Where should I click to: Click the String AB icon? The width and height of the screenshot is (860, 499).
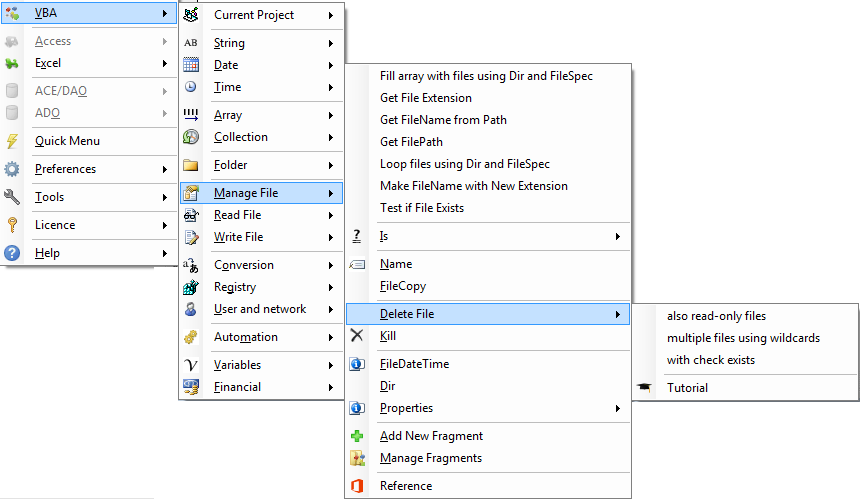pos(190,43)
